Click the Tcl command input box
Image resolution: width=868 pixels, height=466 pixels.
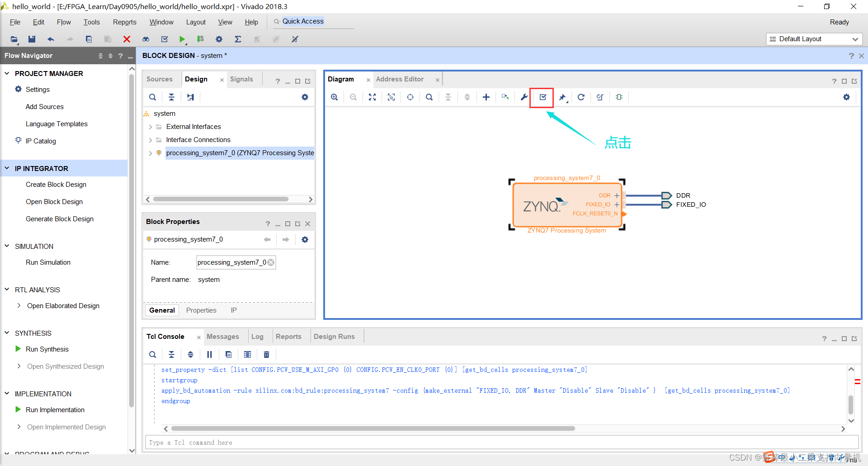(502, 442)
